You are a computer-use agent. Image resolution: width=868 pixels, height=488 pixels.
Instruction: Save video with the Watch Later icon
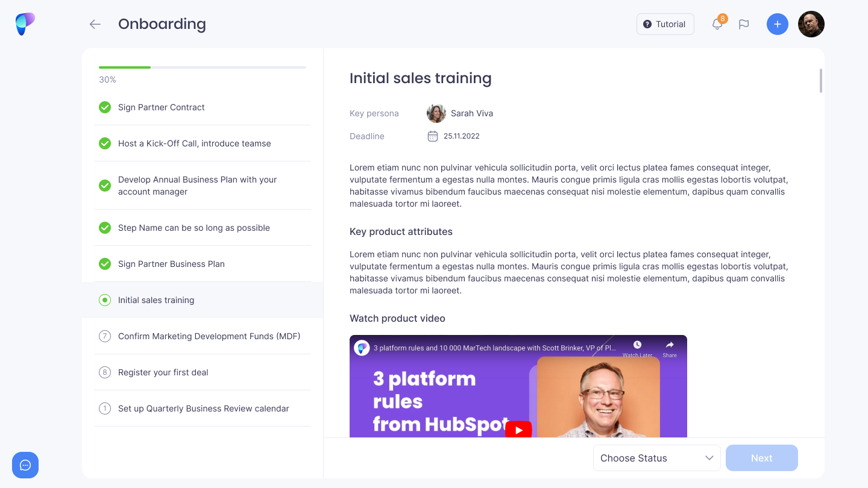tap(637, 346)
